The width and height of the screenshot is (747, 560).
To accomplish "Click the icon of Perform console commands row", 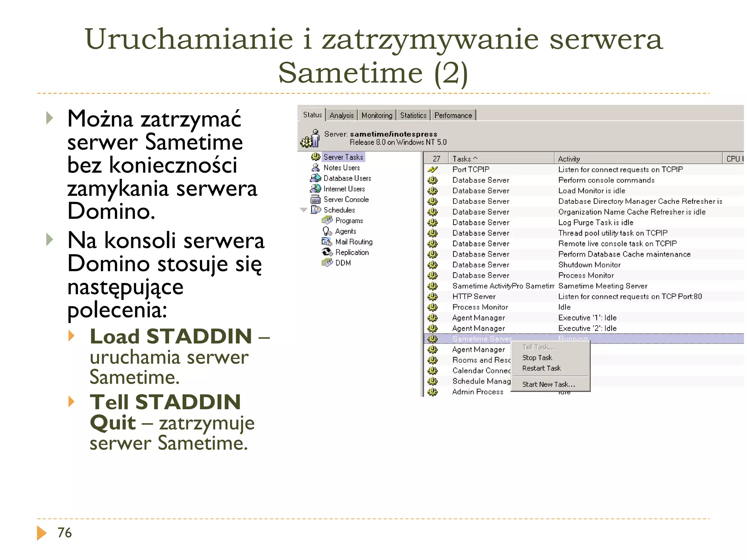I will click(433, 180).
